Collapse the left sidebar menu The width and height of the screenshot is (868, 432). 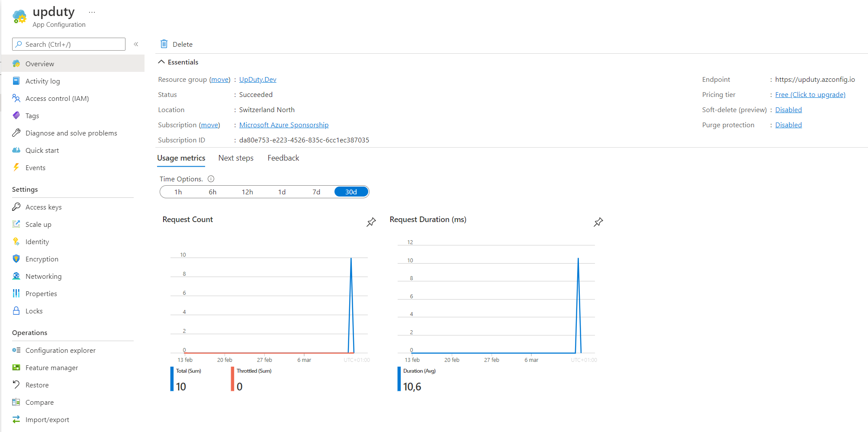tap(136, 44)
